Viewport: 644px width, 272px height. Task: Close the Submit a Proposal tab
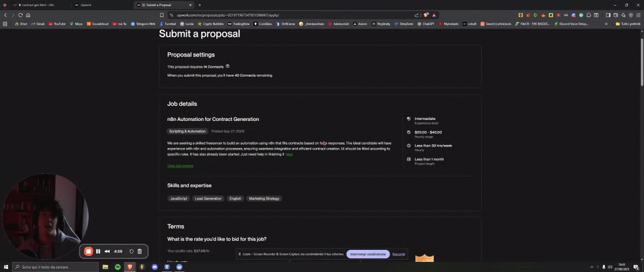(190, 5)
